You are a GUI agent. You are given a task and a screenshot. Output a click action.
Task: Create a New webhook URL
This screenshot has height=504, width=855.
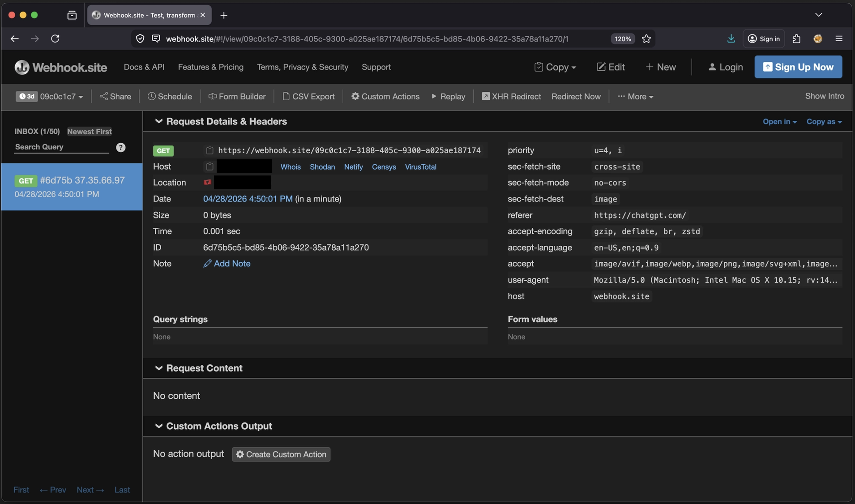[x=661, y=67]
